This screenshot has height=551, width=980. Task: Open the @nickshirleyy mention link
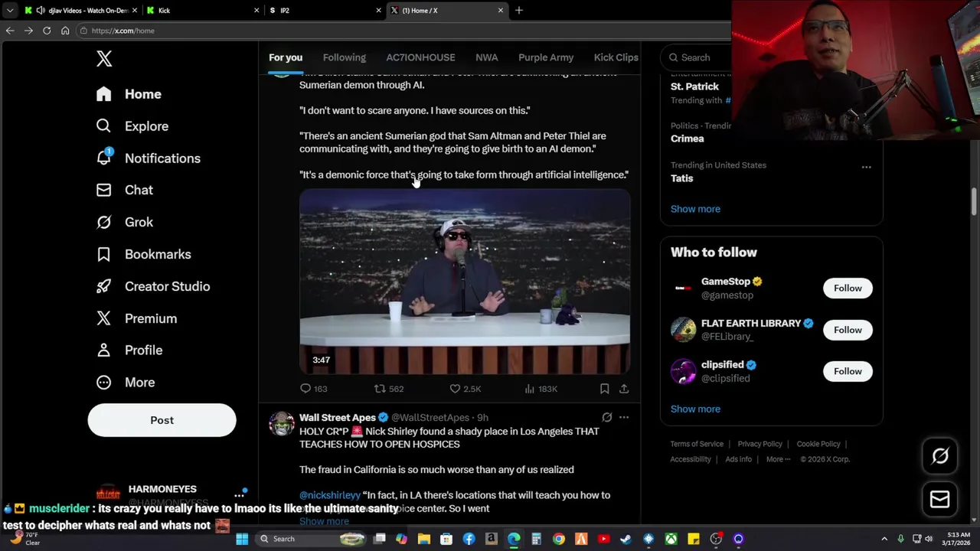[330, 495]
